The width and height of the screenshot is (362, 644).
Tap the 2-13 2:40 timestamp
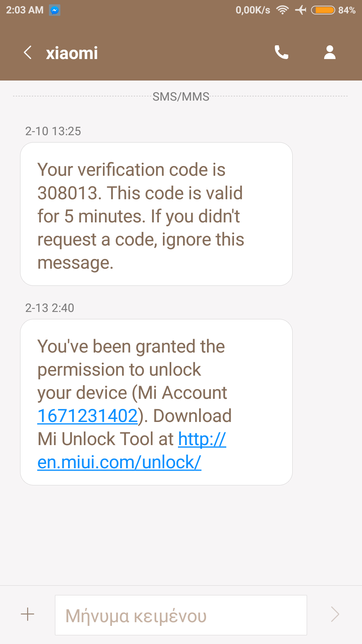pos(50,308)
